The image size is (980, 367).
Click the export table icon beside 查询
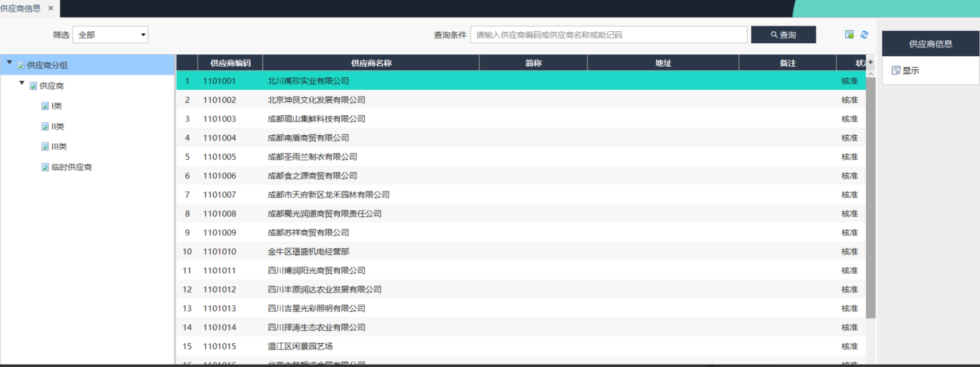[849, 35]
